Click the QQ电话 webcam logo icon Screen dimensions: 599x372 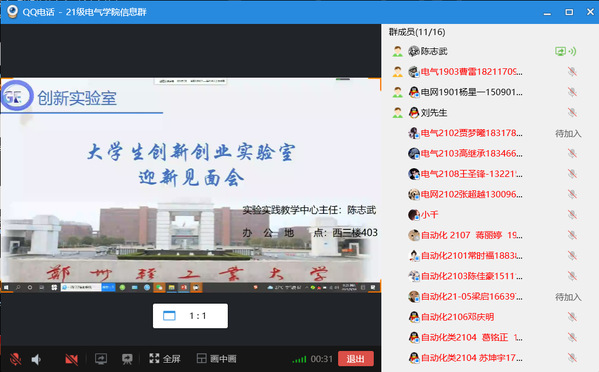click(13, 11)
